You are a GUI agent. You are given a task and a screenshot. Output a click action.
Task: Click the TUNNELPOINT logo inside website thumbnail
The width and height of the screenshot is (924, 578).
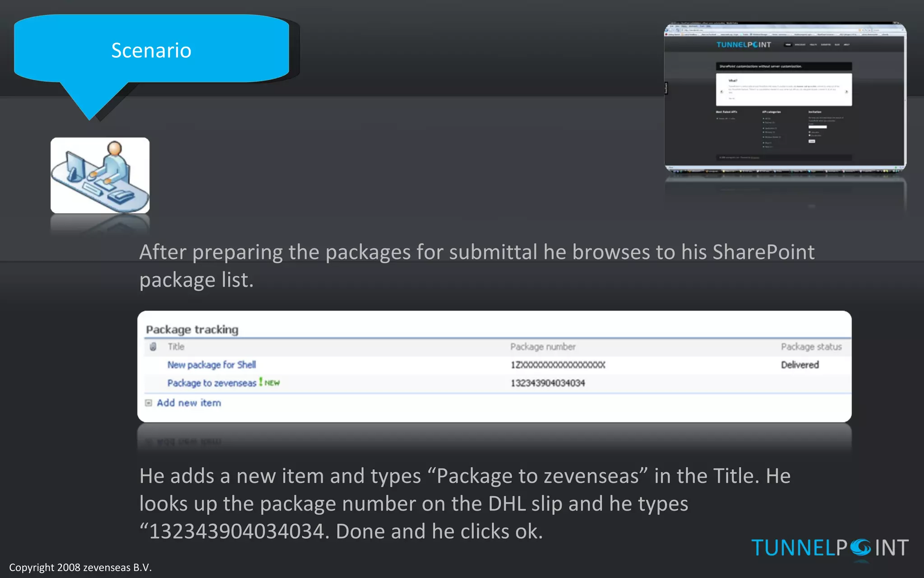[x=744, y=45]
